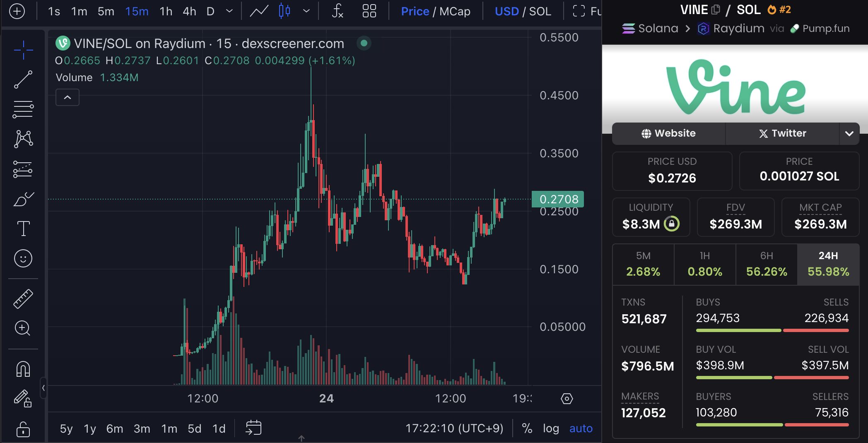The image size is (868, 443).
Task: Expand more links next to Twitter
Action: click(x=849, y=133)
